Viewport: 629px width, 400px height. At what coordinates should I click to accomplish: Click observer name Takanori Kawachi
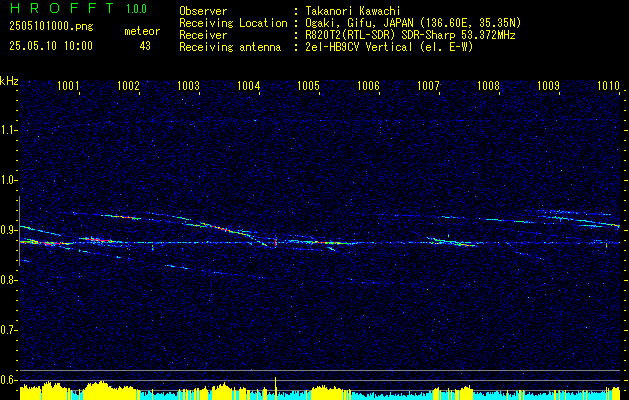(353, 11)
